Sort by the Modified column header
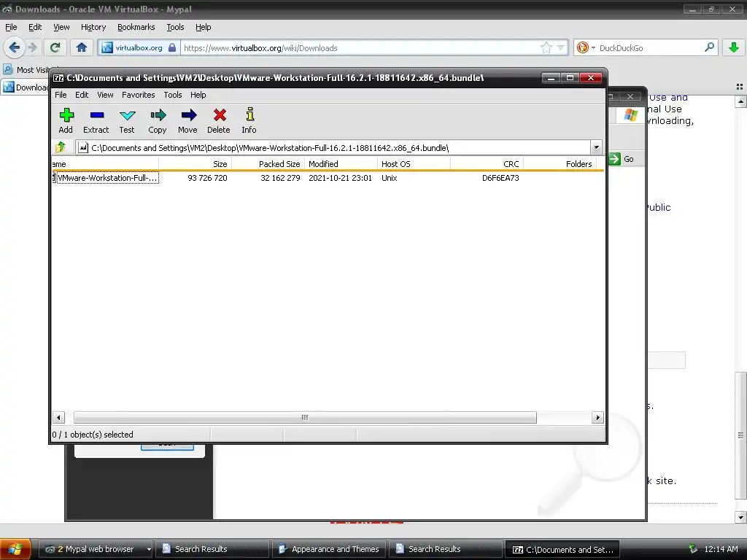Viewport: 747px width, 560px height. click(341, 164)
